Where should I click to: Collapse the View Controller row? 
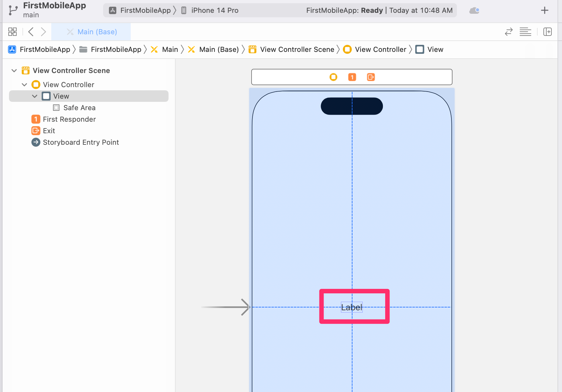click(24, 85)
